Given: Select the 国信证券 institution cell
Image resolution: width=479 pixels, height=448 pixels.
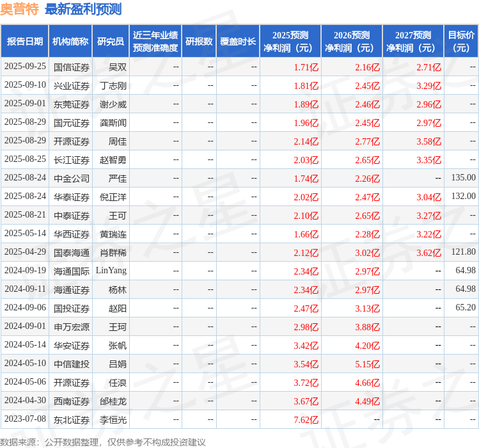Looking at the screenshot, I should 72,67.
